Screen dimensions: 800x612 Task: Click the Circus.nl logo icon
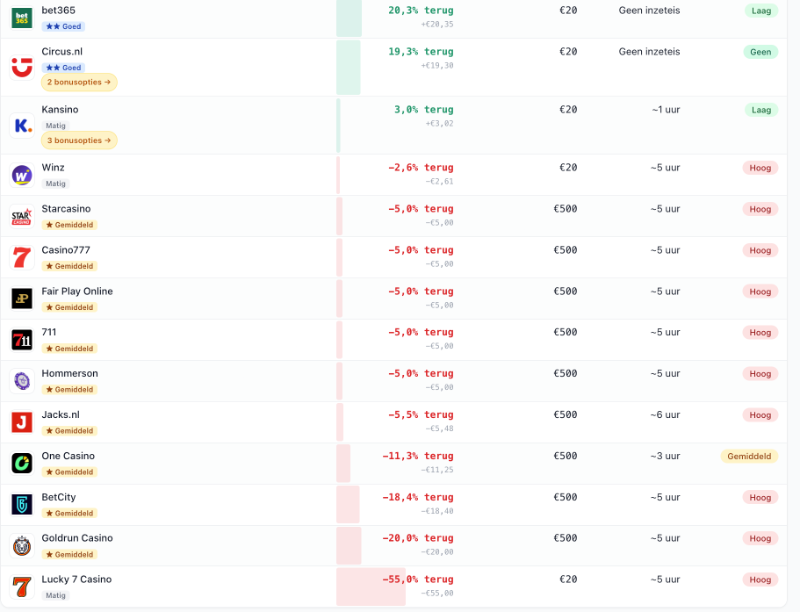pyautogui.click(x=21, y=67)
